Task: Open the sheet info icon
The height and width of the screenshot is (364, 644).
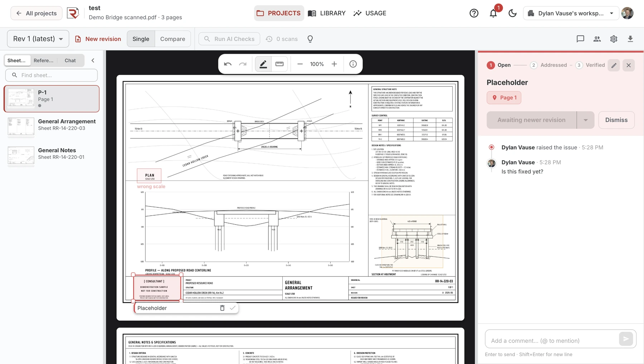Action: tap(353, 64)
